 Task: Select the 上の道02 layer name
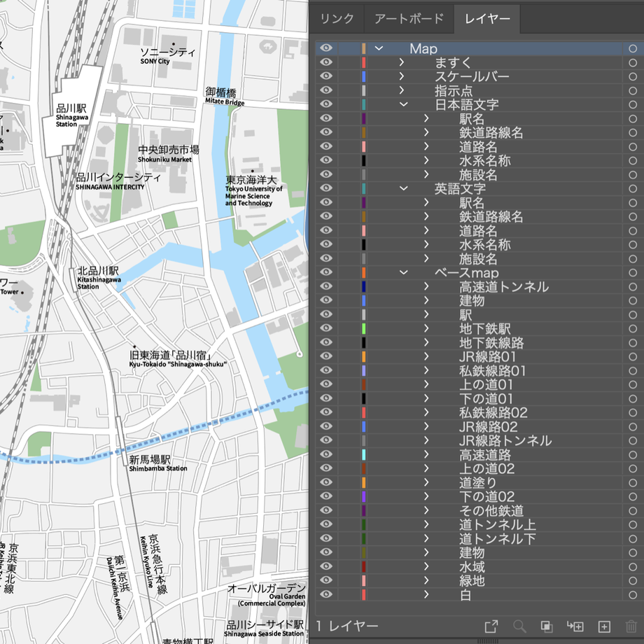486,468
